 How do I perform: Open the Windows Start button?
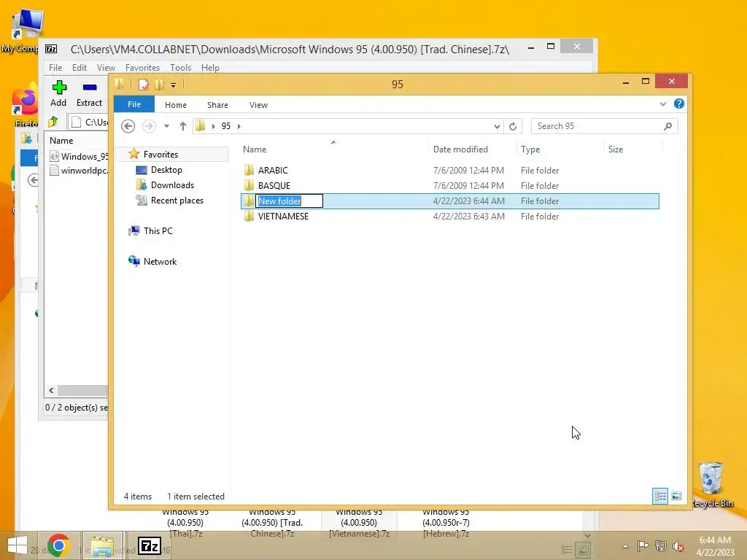18,545
